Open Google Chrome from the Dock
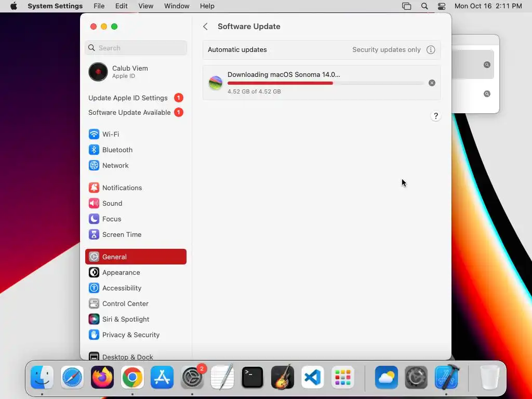Viewport: 532px width, 399px height. [132, 377]
